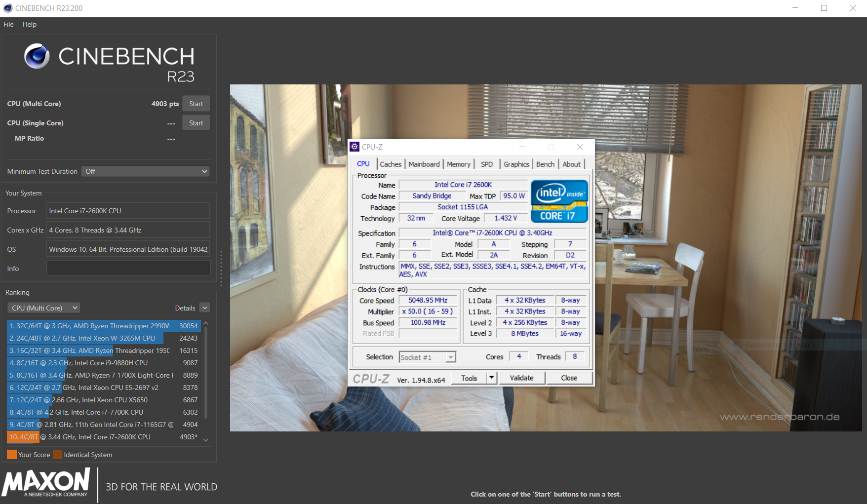Minimize the CPU-Z window
The image size is (867, 504).
coord(522,147)
